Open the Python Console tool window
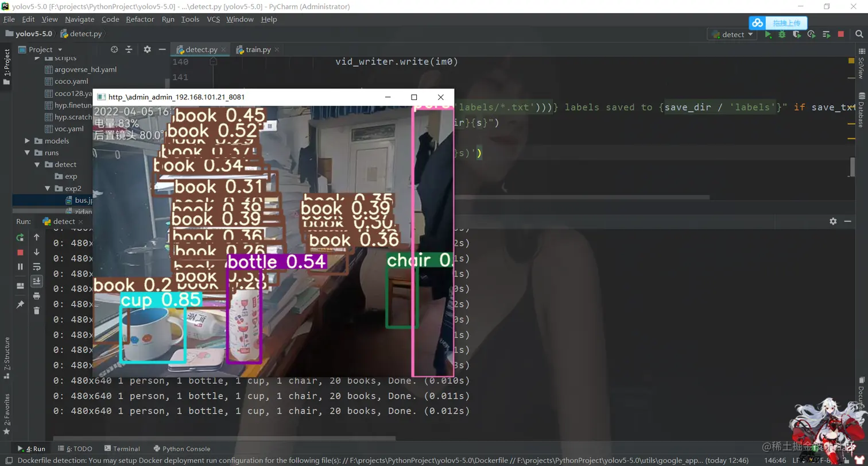868x466 pixels. coord(181,449)
